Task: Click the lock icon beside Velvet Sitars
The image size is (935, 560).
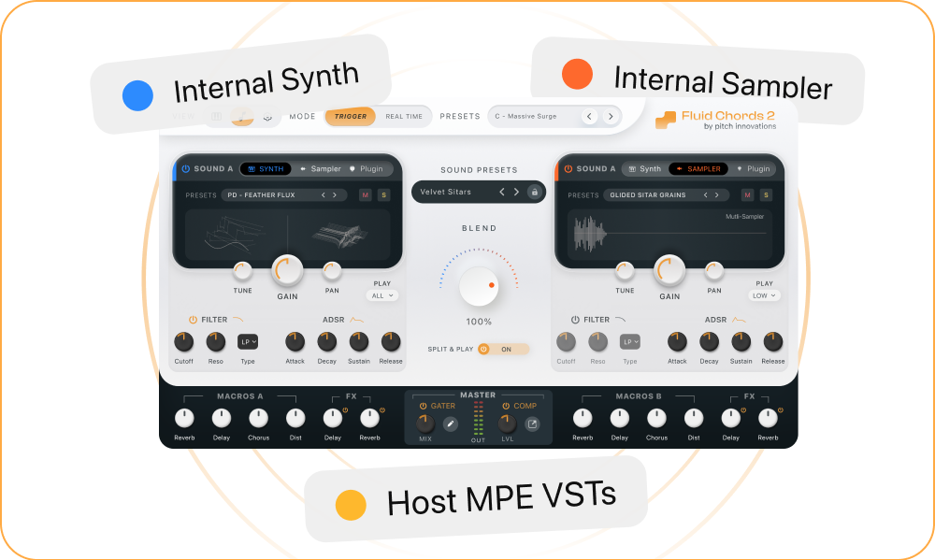Action: 534,192
